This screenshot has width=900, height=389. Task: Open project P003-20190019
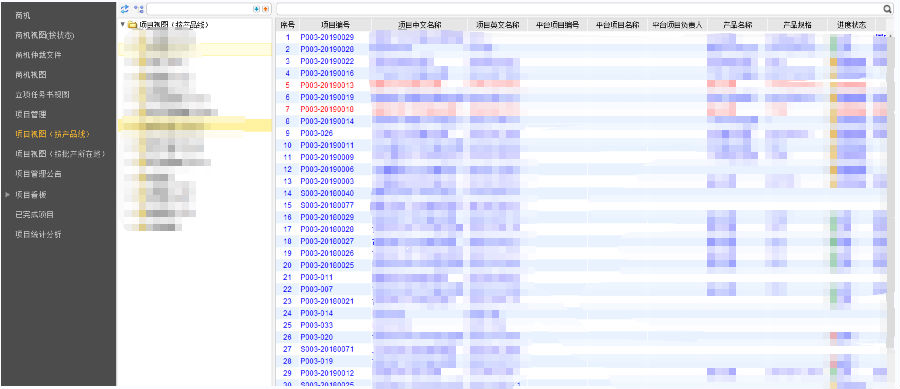tap(327, 98)
